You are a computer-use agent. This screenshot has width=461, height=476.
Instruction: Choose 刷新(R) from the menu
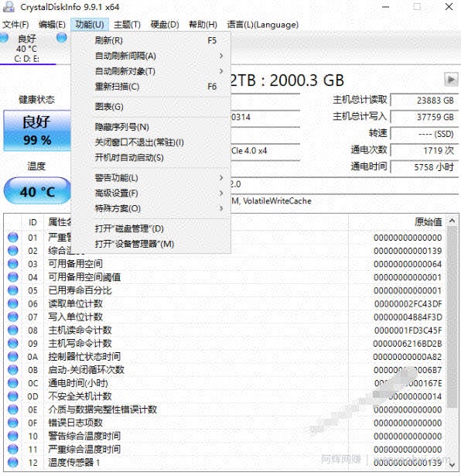click(151, 40)
